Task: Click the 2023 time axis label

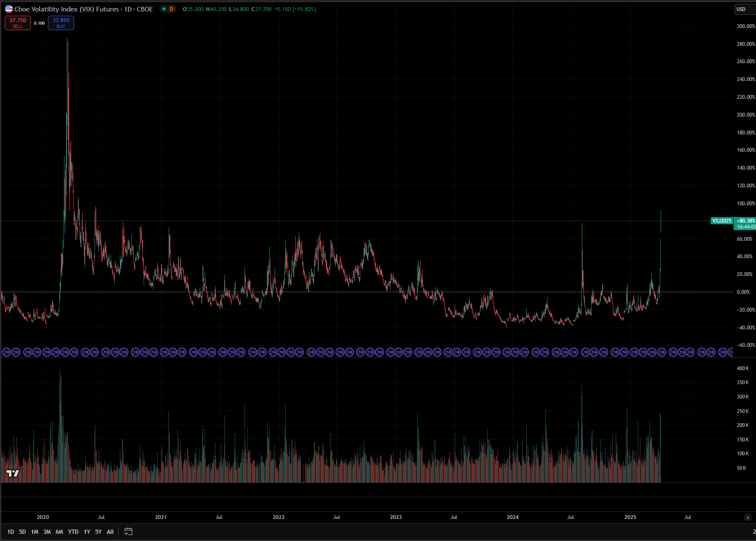Action: point(396,517)
